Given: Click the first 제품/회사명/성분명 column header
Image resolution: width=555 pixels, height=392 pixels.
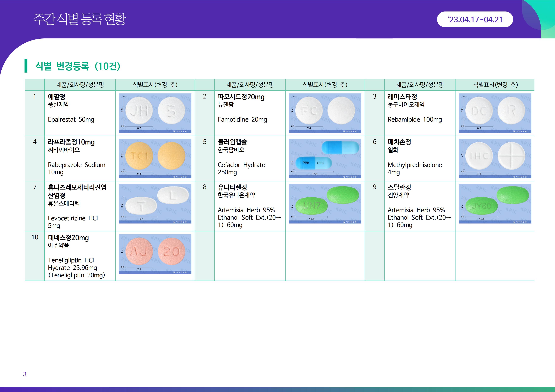Looking at the screenshot, I should (x=80, y=85).
